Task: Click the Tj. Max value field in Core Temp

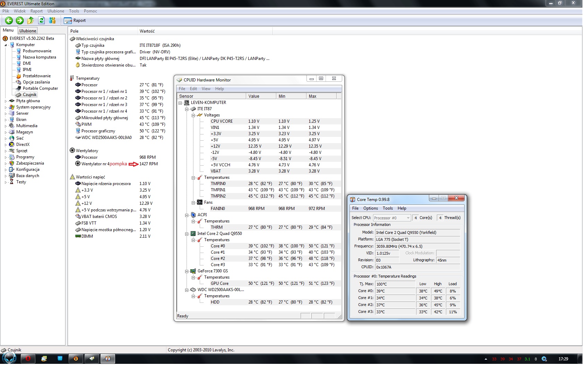Action: (x=395, y=284)
